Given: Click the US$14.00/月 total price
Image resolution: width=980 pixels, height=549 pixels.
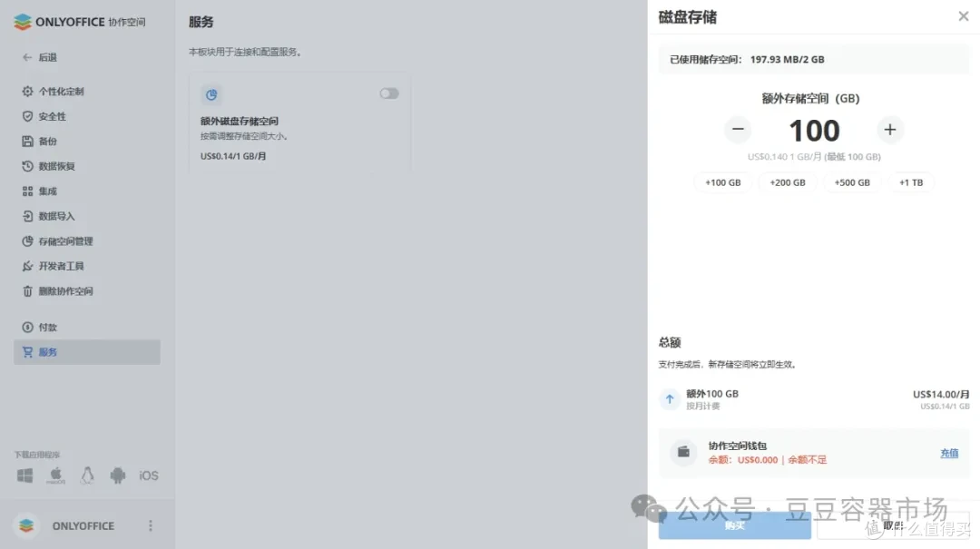Looking at the screenshot, I should tap(941, 394).
